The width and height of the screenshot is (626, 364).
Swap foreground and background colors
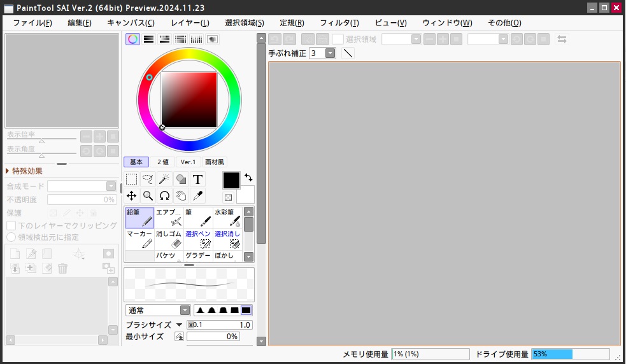248,178
